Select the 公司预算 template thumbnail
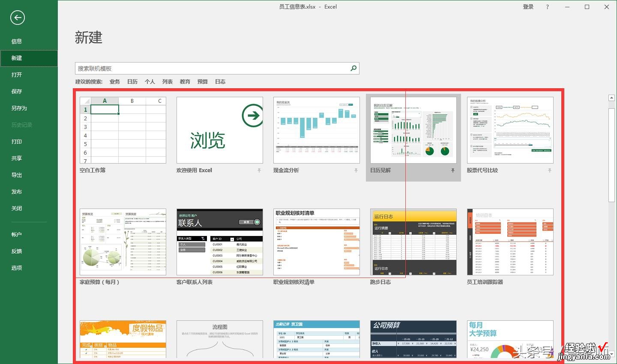The image size is (617, 364). 413,339
